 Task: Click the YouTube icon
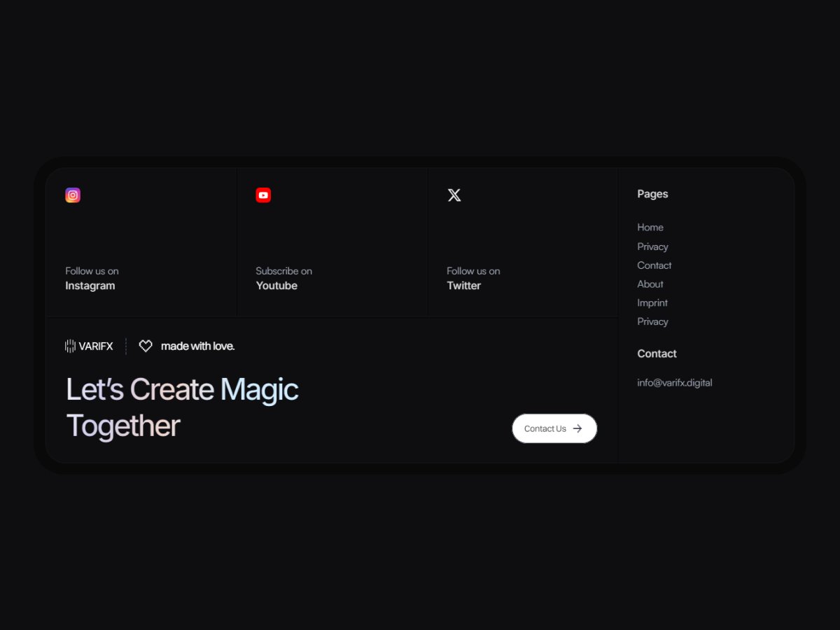[x=263, y=195]
